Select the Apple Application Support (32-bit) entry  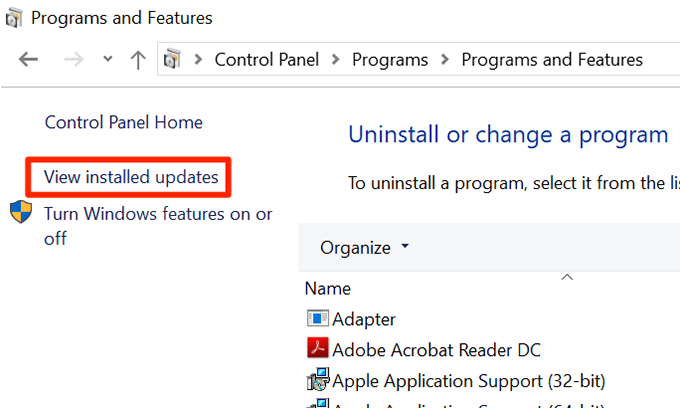coord(468,381)
